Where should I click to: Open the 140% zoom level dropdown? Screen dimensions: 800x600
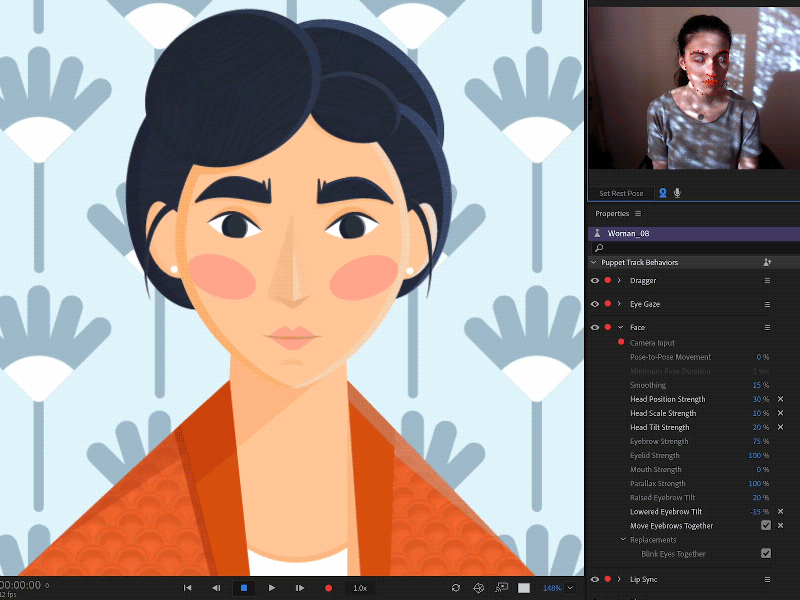click(x=569, y=588)
